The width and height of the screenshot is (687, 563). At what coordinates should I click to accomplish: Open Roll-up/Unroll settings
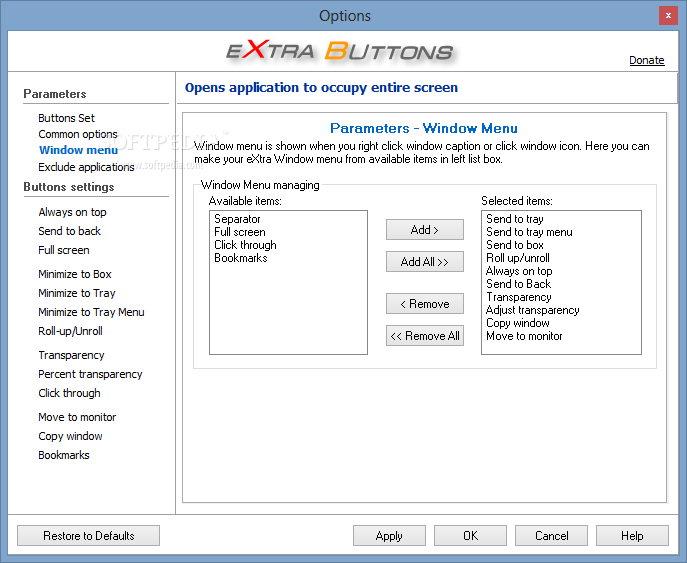(70, 331)
